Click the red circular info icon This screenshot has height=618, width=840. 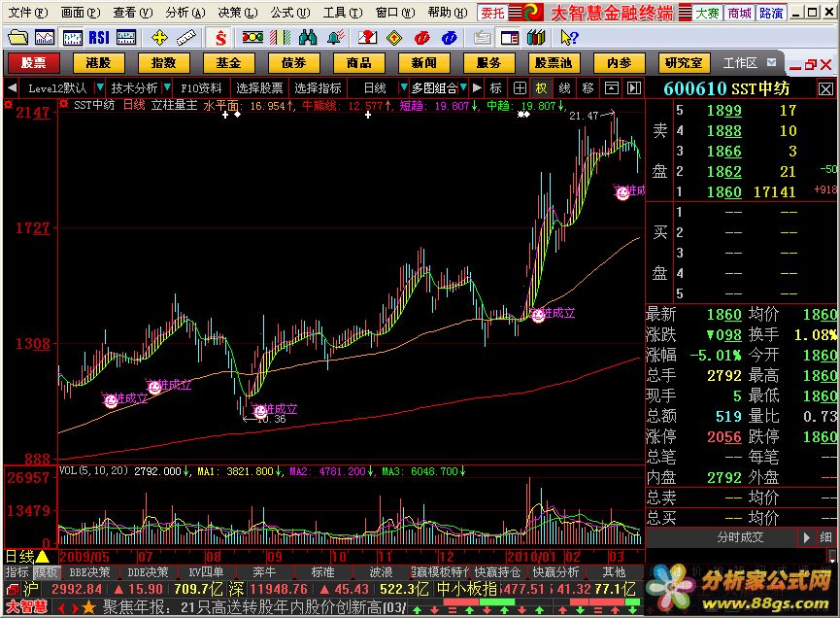pos(422,38)
